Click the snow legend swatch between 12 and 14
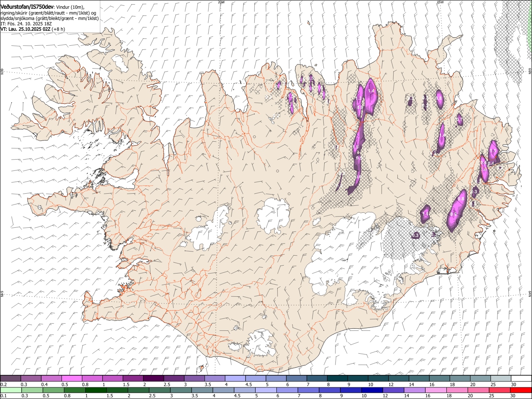The image size is (532, 399). 399,378
